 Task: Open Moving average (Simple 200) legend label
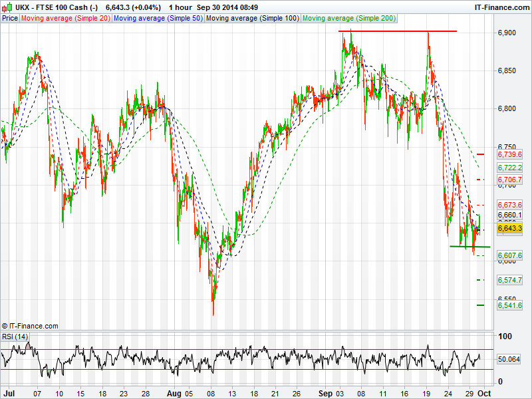[x=348, y=18]
